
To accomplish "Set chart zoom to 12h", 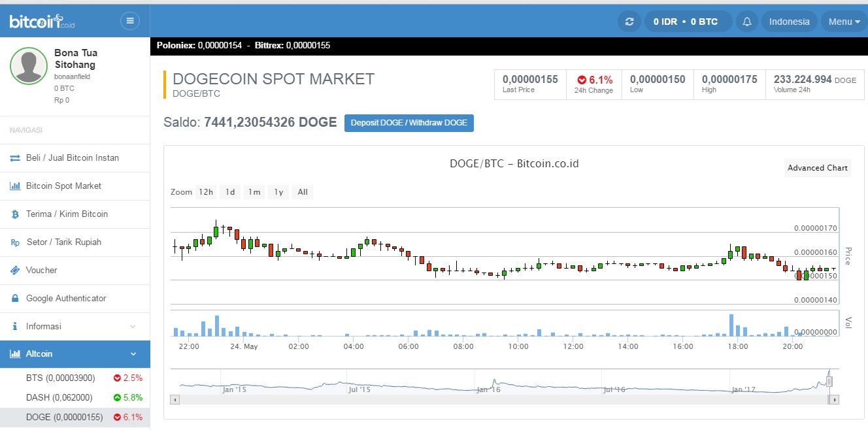I will [x=206, y=192].
